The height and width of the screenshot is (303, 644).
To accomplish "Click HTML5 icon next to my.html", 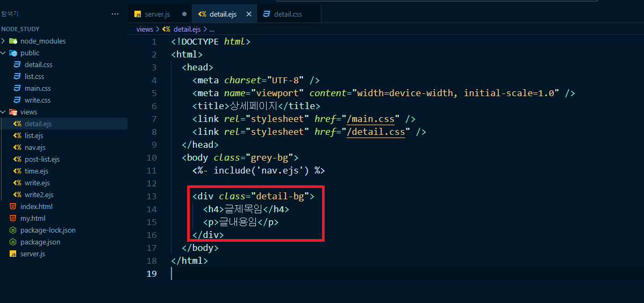I will pos(13,219).
